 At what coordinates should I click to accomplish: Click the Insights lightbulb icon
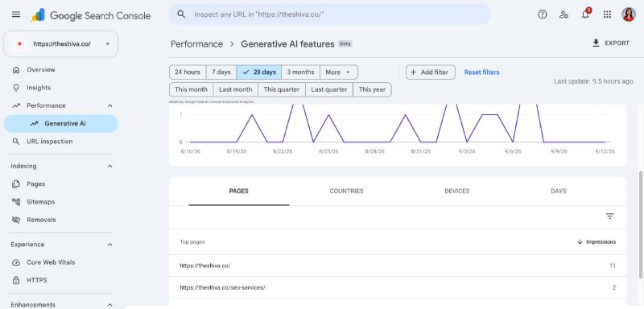[x=16, y=88]
